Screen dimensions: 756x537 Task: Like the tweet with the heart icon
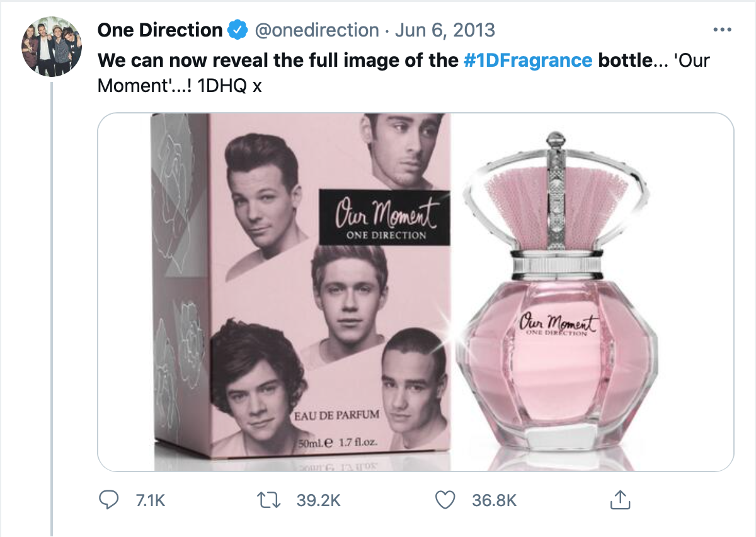click(x=445, y=500)
